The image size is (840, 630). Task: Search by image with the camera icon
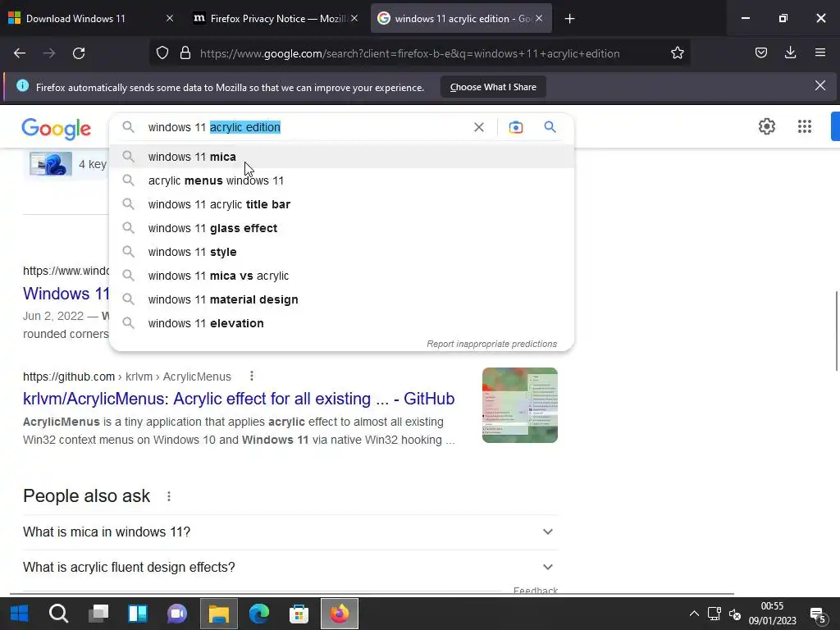tap(516, 127)
